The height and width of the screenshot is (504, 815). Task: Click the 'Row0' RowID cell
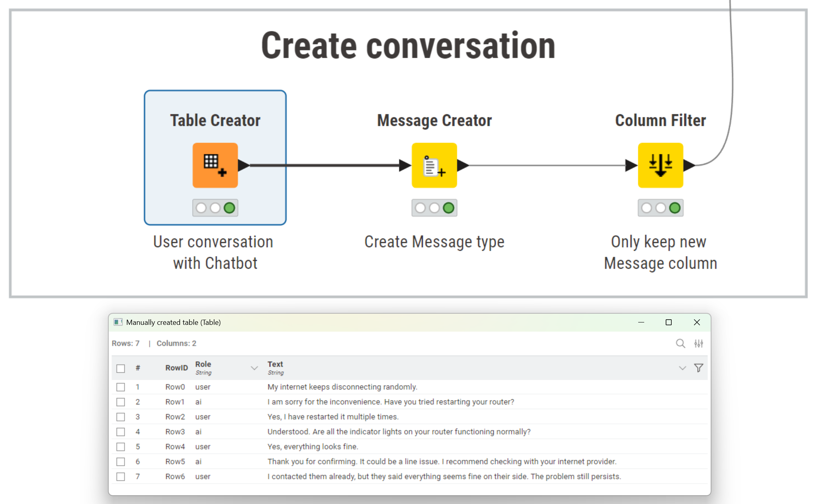coord(175,387)
